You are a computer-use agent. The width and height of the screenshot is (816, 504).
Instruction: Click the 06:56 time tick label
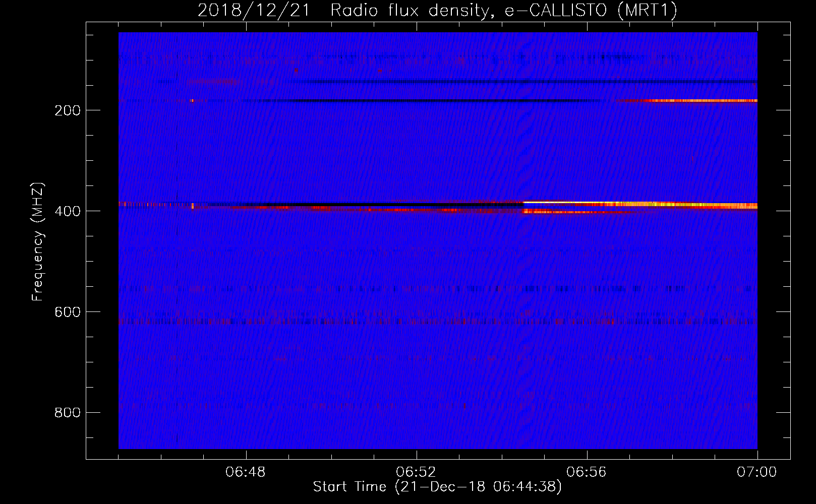coord(587,472)
